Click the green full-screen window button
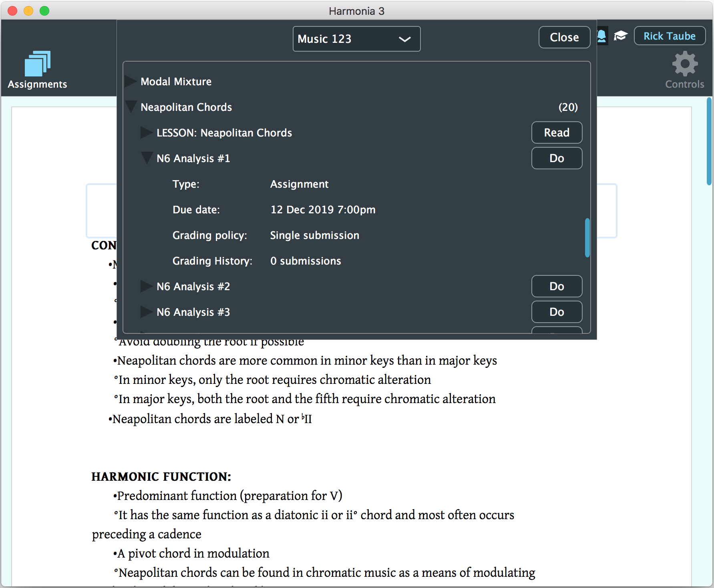 [44, 11]
